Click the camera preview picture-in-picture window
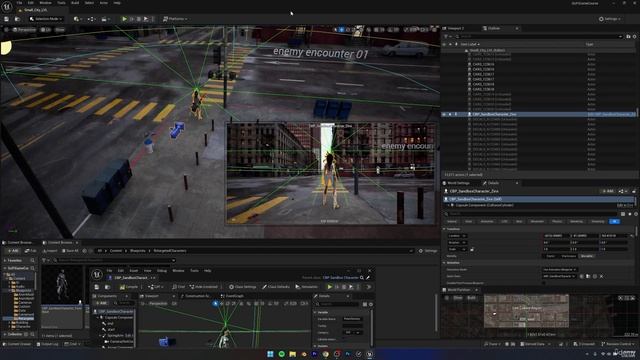 [331, 173]
